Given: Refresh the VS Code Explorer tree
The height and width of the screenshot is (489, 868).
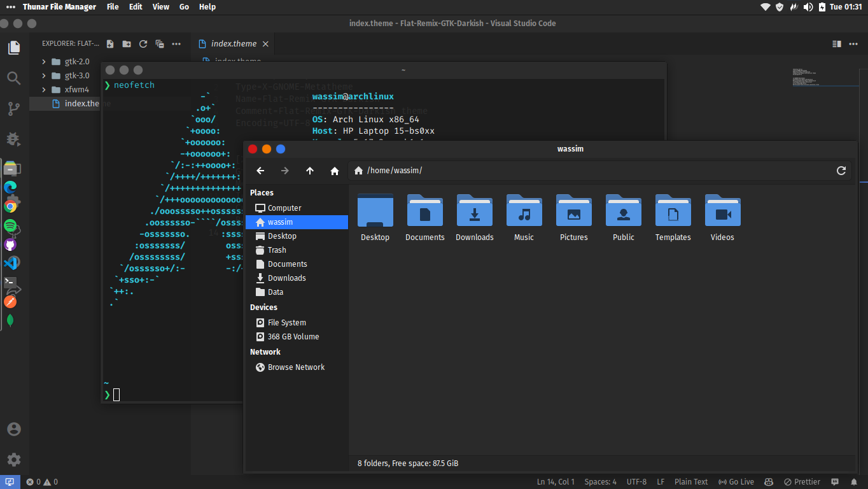Looking at the screenshot, I should (143, 44).
